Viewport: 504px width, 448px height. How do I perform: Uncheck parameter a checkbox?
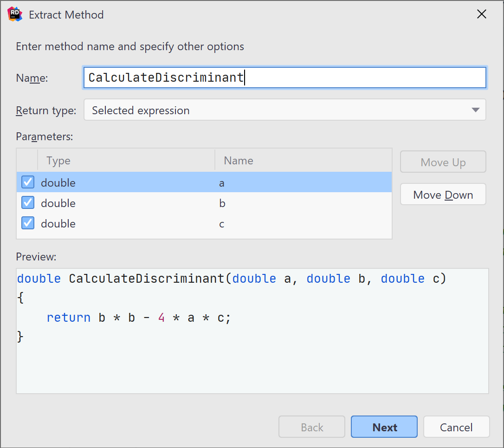coord(27,182)
